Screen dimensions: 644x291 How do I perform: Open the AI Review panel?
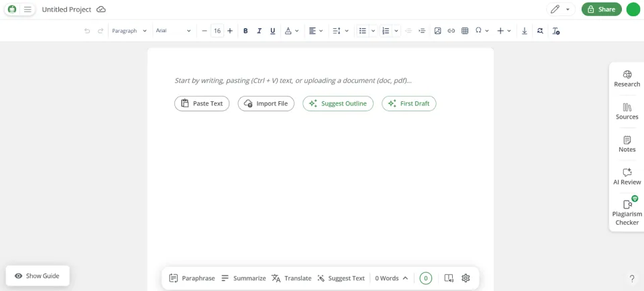click(x=627, y=176)
